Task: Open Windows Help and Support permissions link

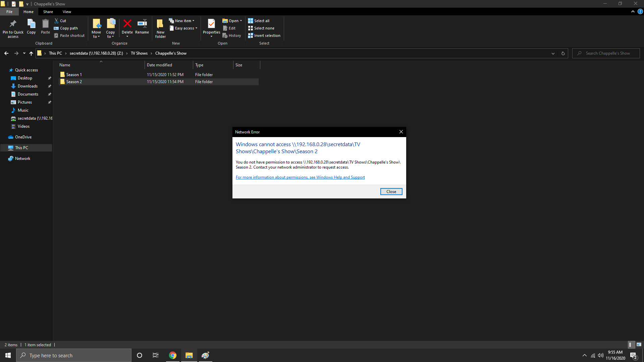Action: (x=300, y=177)
